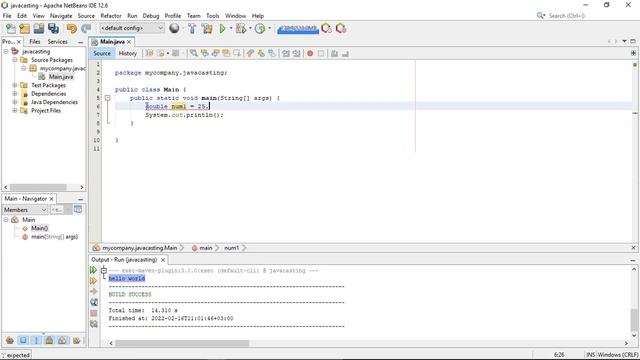Click the Clean and Build Project icon

207,28
